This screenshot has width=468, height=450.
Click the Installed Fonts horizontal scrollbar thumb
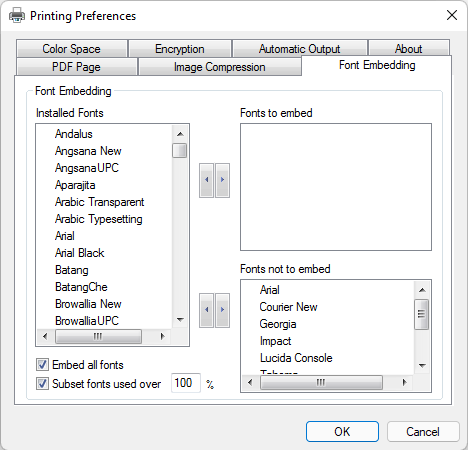(x=98, y=336)
